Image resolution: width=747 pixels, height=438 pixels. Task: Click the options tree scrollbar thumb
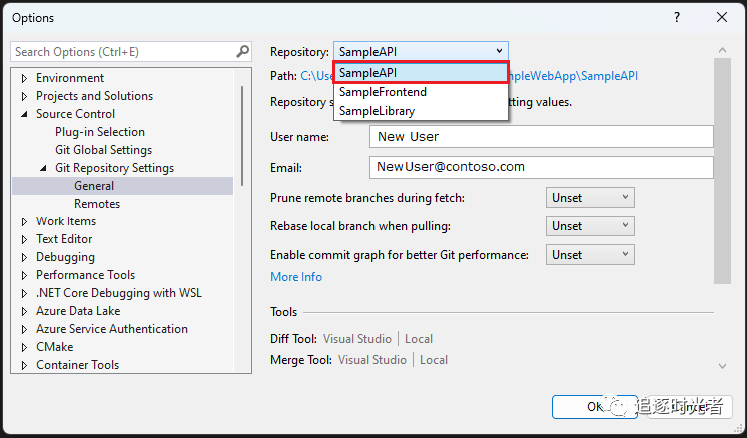click(242, 136)
